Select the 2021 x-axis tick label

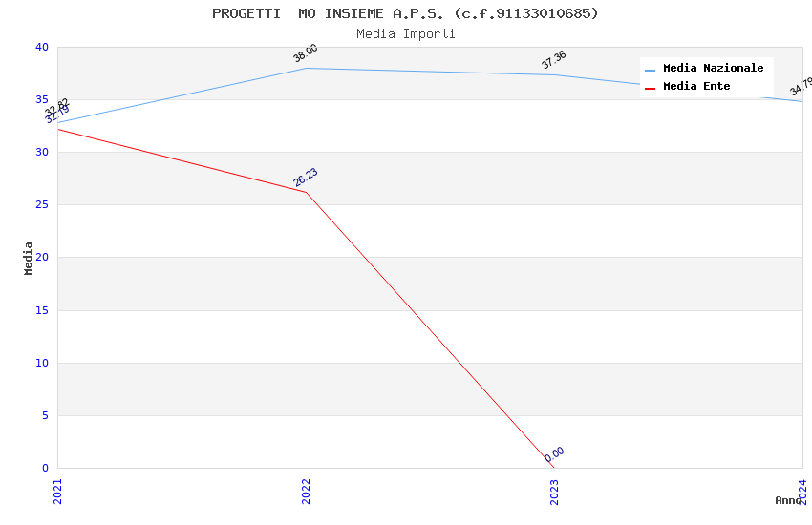pos(57,491)
